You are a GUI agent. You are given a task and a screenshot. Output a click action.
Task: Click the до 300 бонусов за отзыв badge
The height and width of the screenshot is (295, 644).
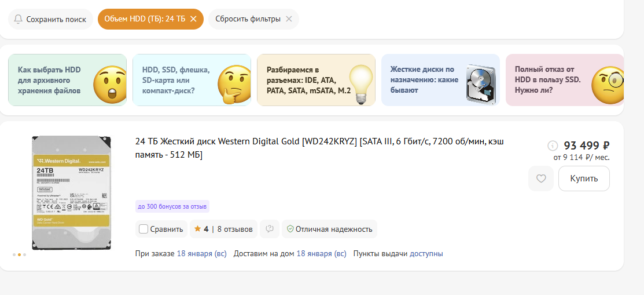tap(172, 206)
